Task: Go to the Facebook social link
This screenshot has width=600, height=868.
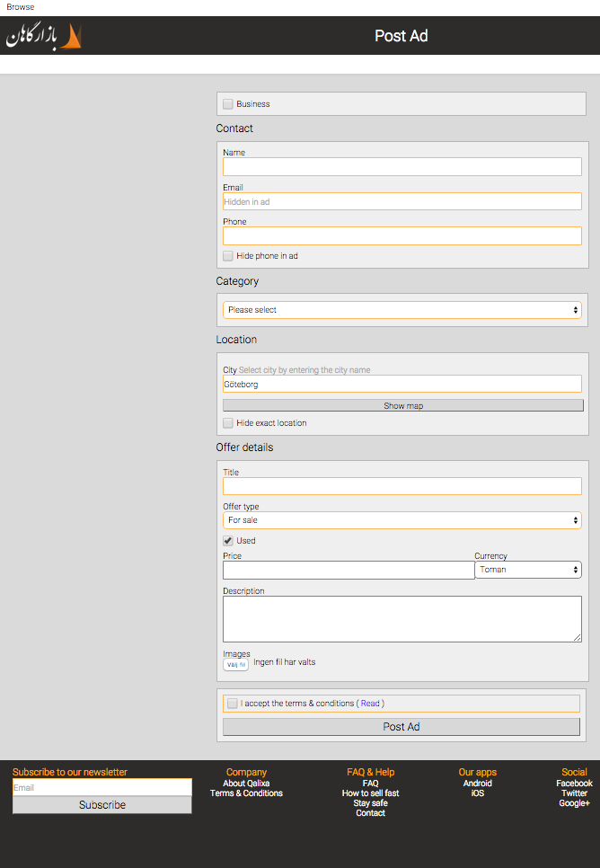Action: tap(574, 784)
